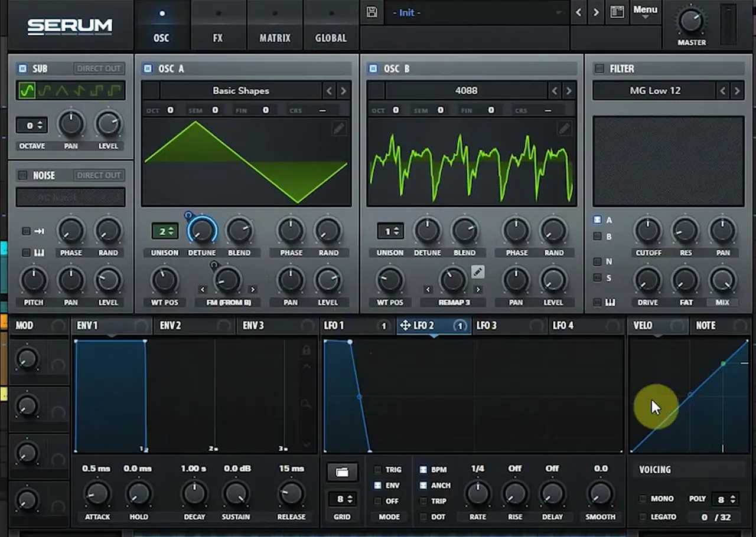Enable LFO TRIG mode
Image resolution: width=756 pixels, height=537 pixels.
(378, 470)
